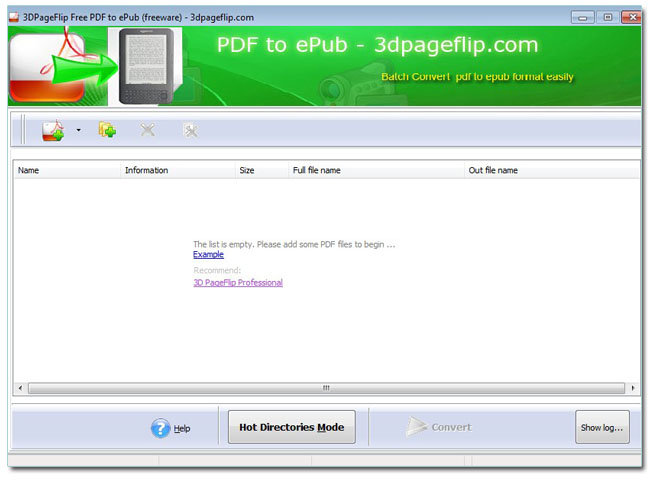Click the scrollbar left arrow

coord(20,388)
